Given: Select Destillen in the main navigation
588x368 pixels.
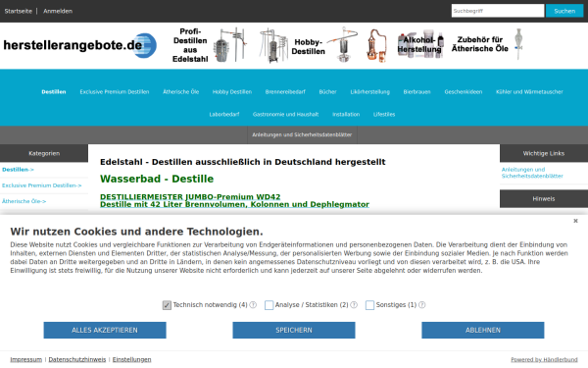Looking at the screenshot, I should click(54, 92).
